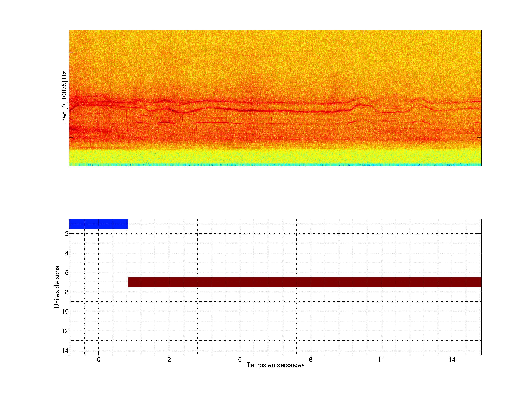The height and width of the screenshot is (399, 532).
Task: Click the 'Temps en secondes' axis label
Action: [275, 365]
